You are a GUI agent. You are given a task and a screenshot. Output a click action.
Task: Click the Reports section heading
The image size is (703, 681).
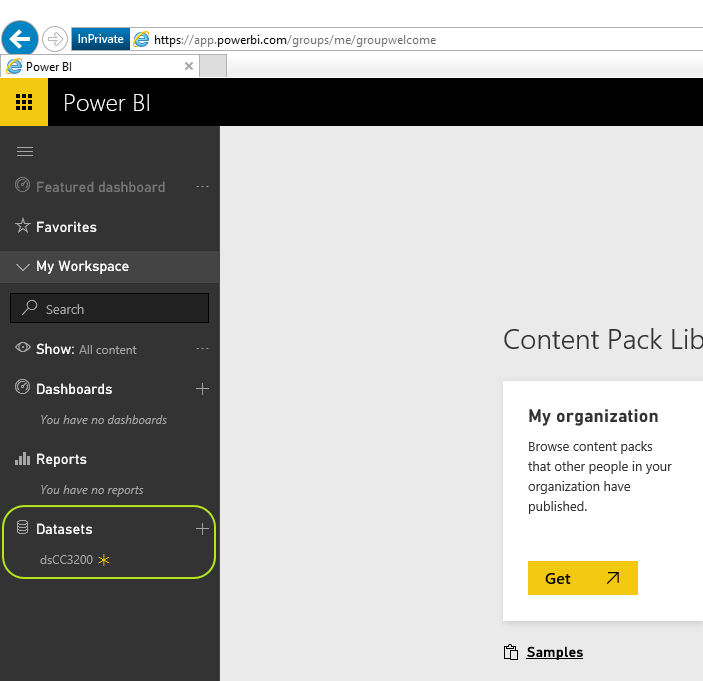click(x=61, y=459)
